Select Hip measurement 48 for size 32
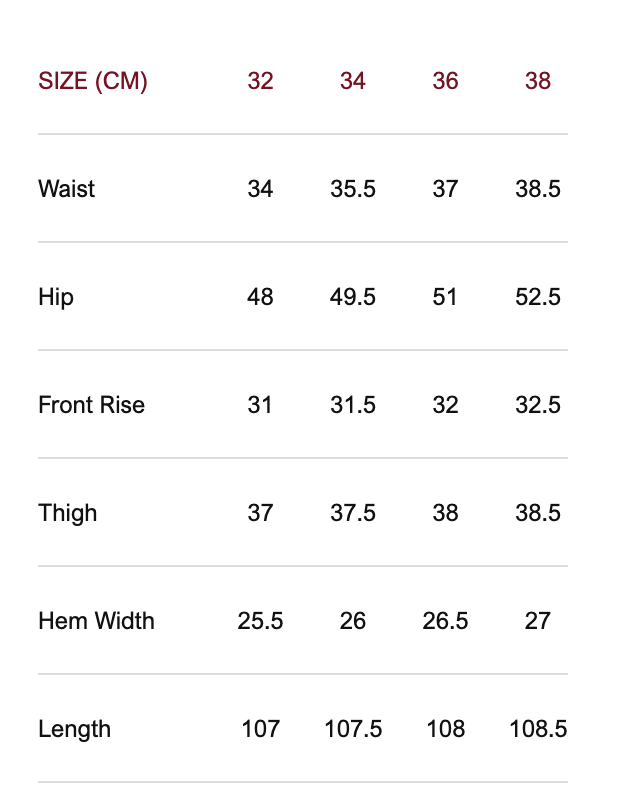 260,297
